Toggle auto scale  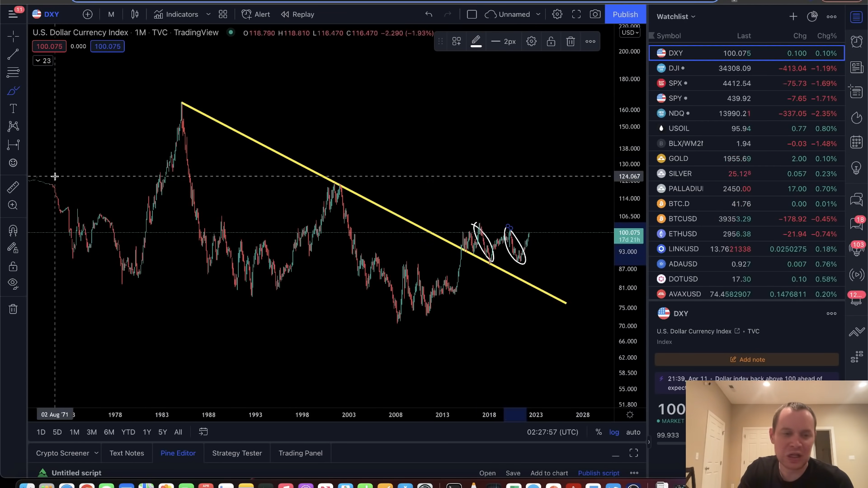633,432
